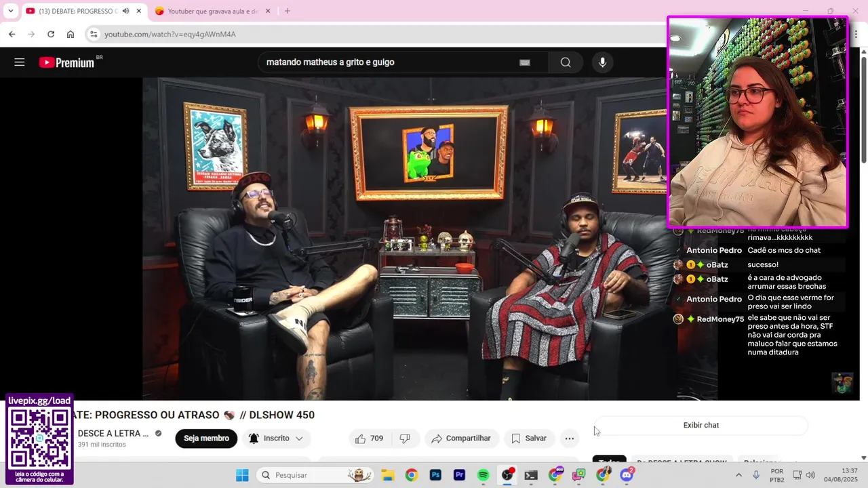
Task: Click the Seja membro button
Action: coord(206,439)
